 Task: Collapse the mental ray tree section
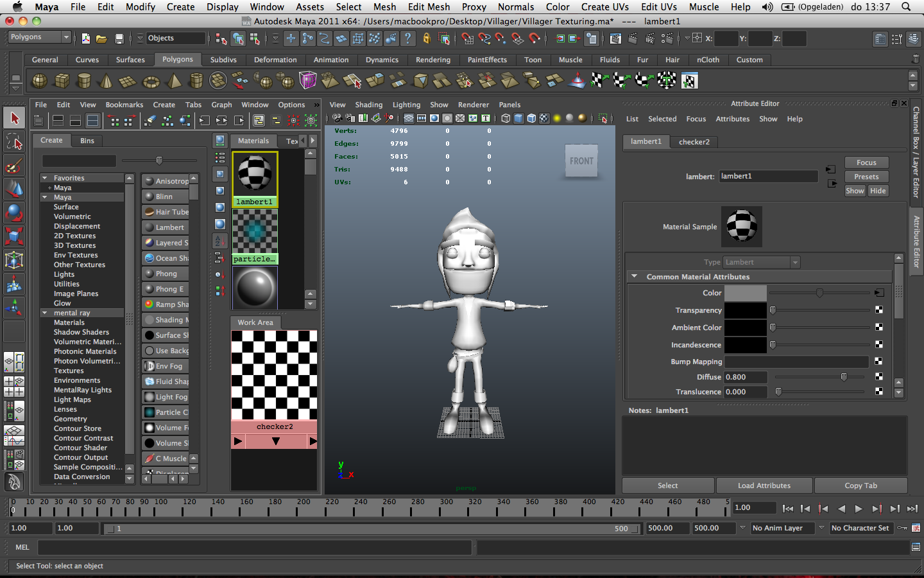45,313
